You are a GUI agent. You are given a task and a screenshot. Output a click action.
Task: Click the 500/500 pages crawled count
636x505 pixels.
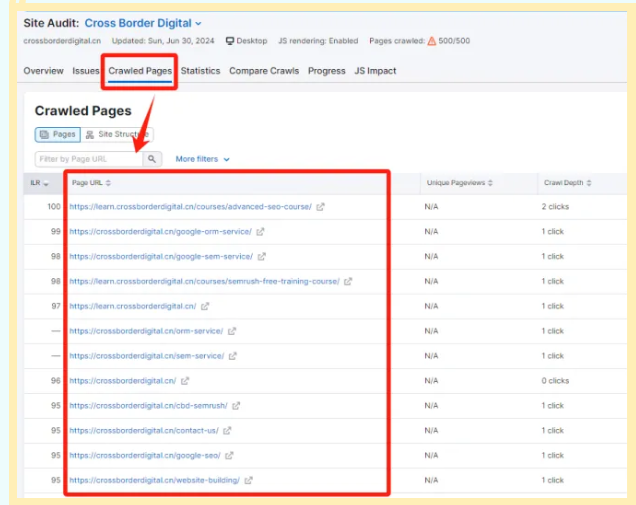click(x=454, y=41)
